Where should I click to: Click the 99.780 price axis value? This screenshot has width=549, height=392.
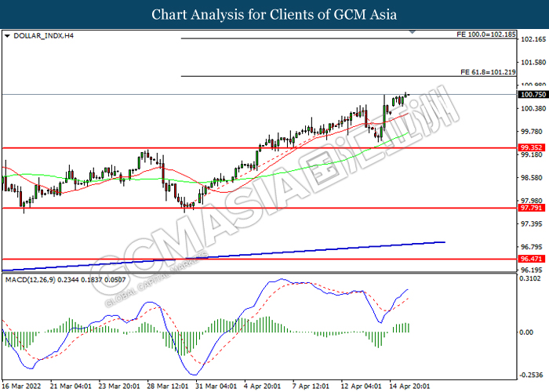point(532,132)
